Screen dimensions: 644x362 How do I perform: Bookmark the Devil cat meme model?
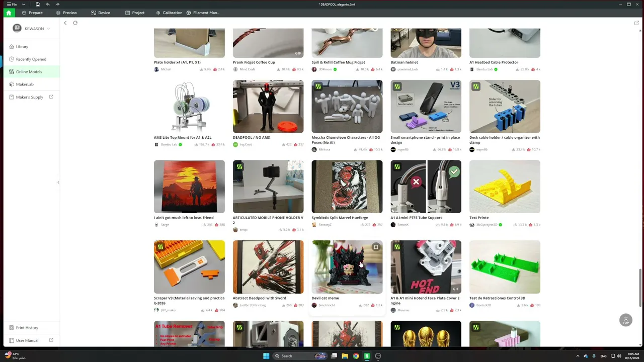[376, 247]
